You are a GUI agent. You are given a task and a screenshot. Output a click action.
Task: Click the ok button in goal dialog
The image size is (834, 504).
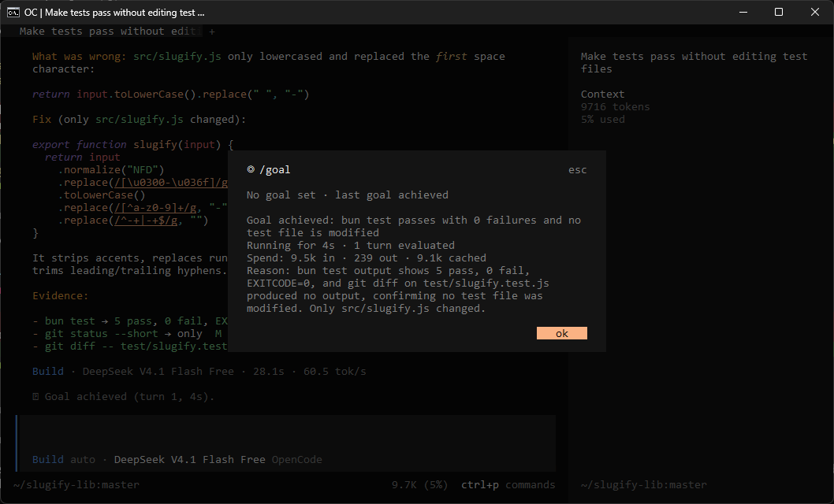coord(562,333)
